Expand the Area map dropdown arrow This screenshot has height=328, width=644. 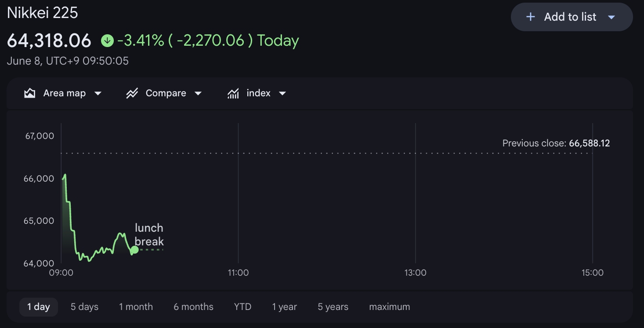click(98, 94)
